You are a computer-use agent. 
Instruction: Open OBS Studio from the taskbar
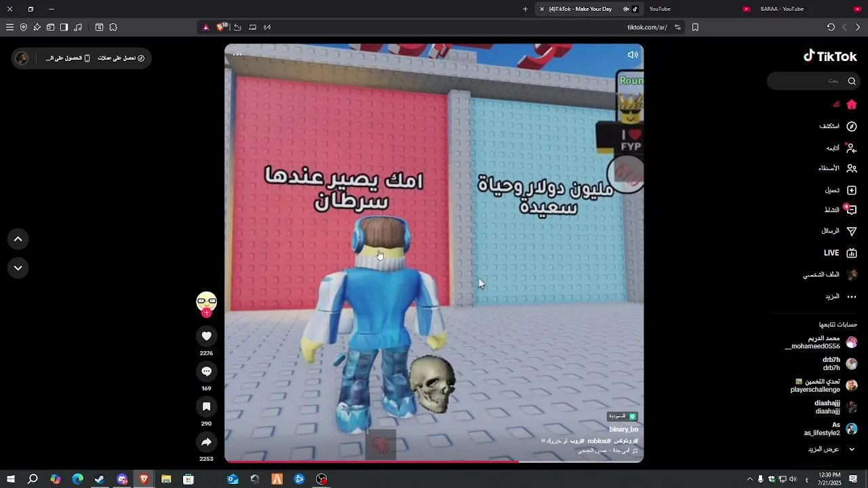point(321,479)
